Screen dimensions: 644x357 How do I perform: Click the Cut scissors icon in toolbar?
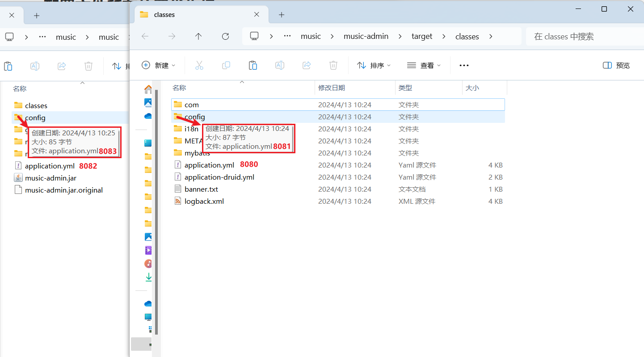coord(199,65)
